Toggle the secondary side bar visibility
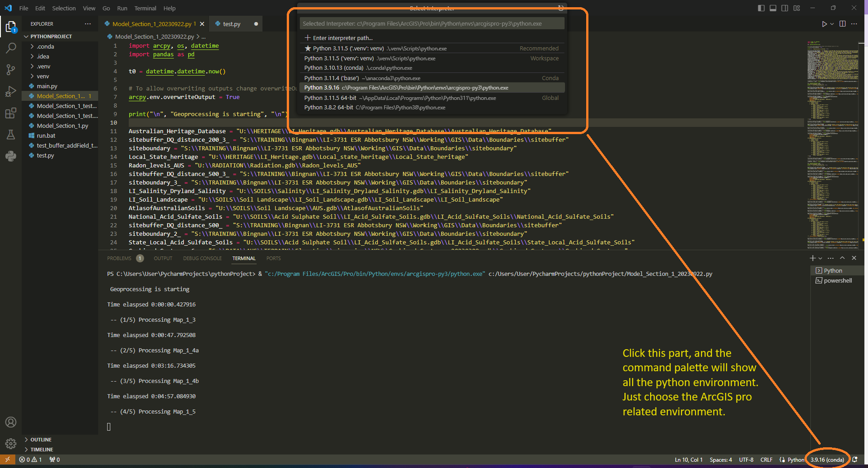The image size is (868, 468). click(785, 8)
